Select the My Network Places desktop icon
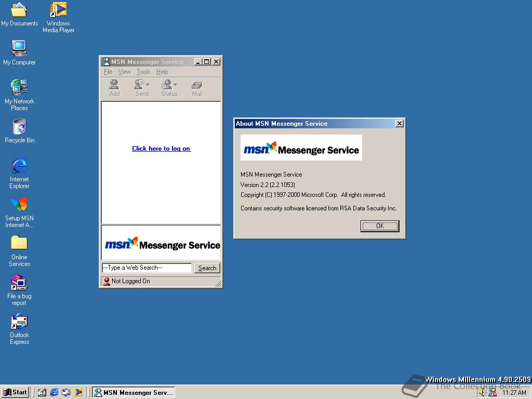 point(19,95)
